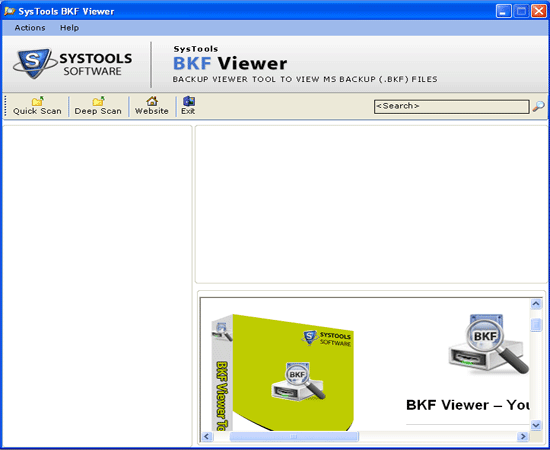Image resolution: width=550 pixels, height=450 pixels.
Task: Launch the Deep Scan tool
Action: click(98, 106)
